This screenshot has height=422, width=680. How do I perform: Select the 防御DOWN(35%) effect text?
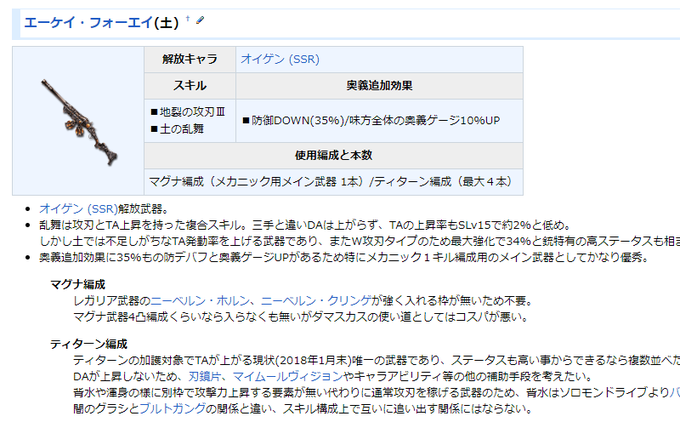coord(298,120)
